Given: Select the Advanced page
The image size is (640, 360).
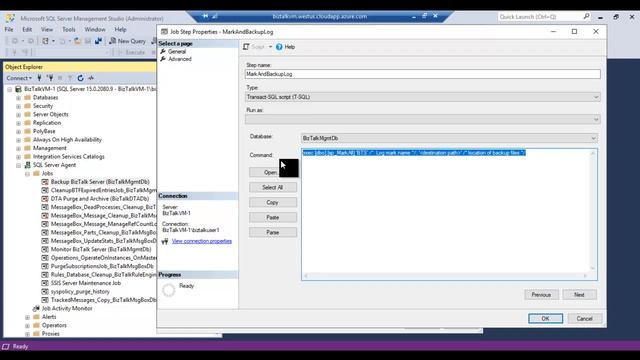Looking at the screenshot, I should (180, 59).
